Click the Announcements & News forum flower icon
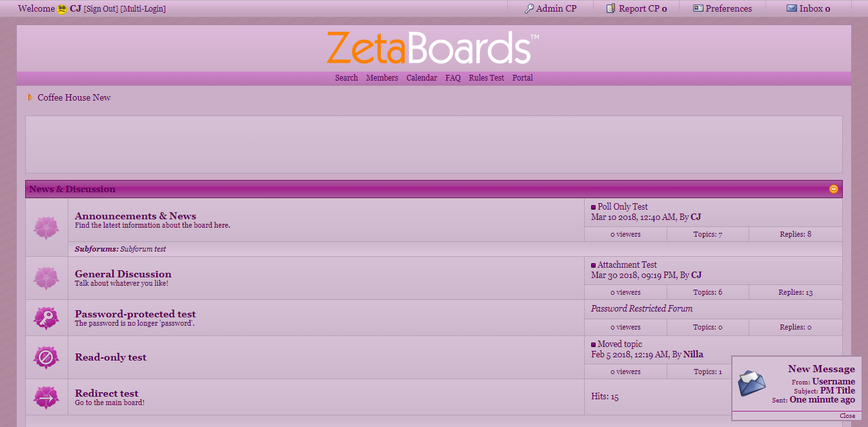 46,227
